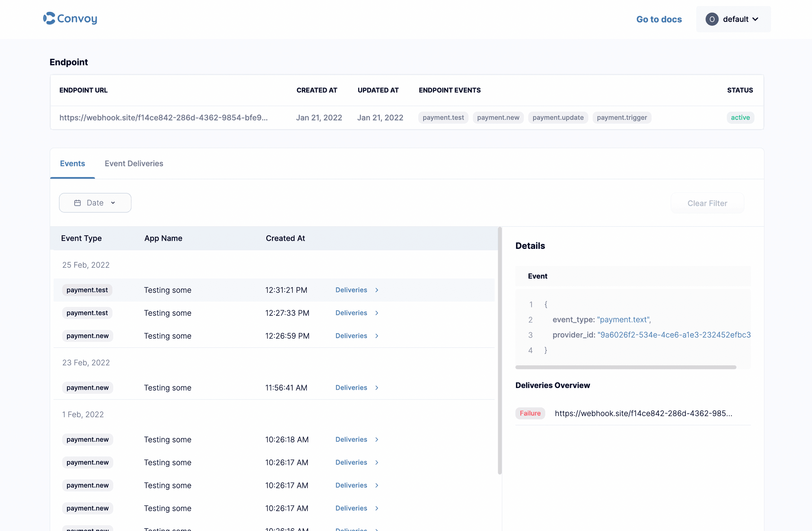Click the calendar icon in the Date filter
The height and width of the screenshot is (531, 812).
click(77, 203)
